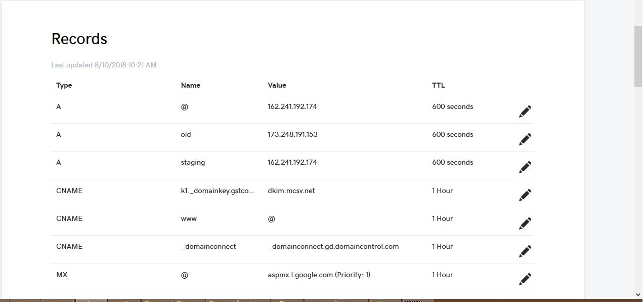Open edit pencil for staging record
This screenshot has width=644, height=302.
click(525, 167)
